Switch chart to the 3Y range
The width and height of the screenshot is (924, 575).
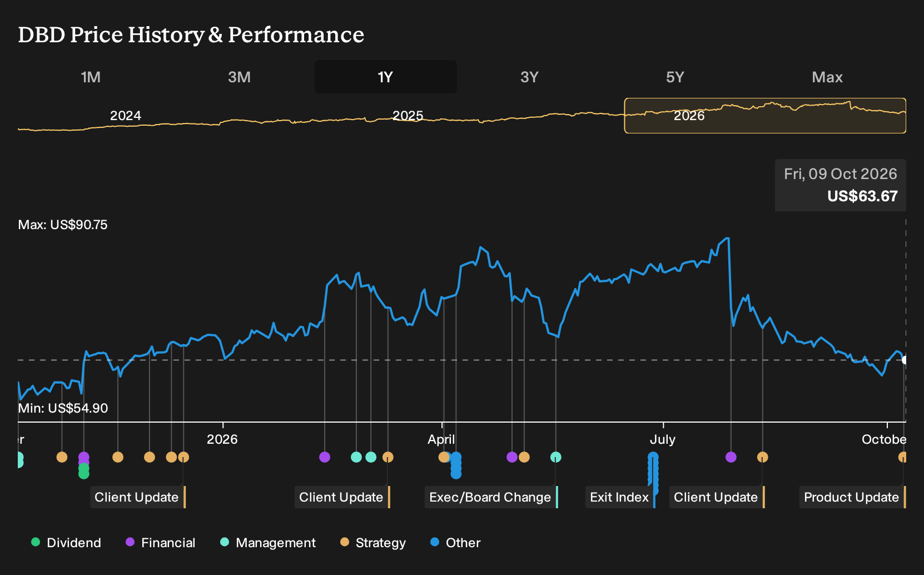pos(529,77)
